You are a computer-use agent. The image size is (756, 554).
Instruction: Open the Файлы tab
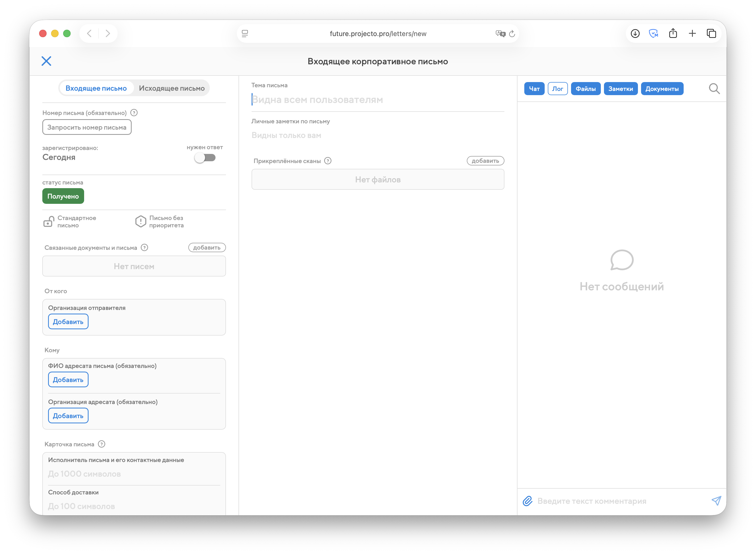tap(585, 89)
